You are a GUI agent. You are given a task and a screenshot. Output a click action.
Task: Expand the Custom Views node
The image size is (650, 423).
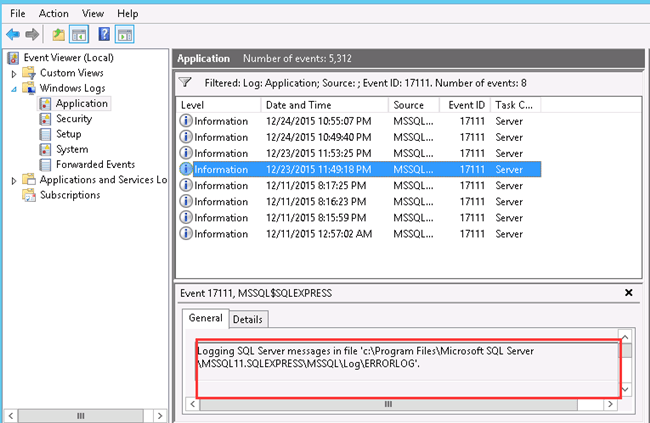coord(14,74)
